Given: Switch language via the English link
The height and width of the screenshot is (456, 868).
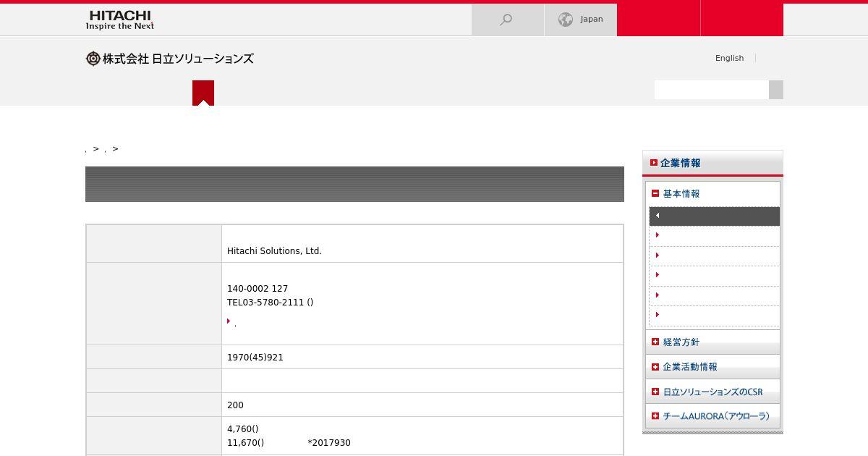Looking at the screenshot, I should click(729, 58).
